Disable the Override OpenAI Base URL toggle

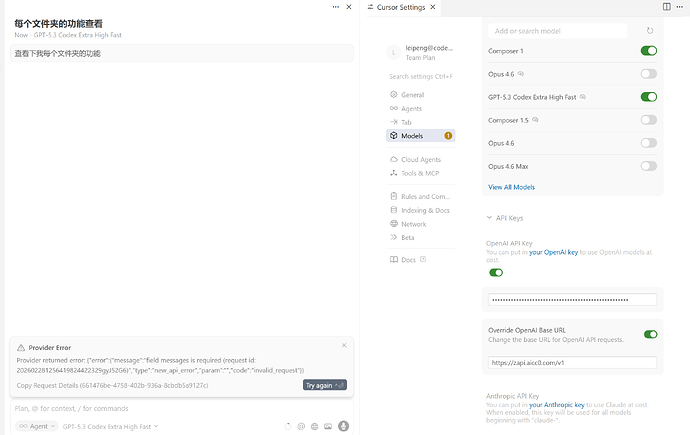(650, 335)
